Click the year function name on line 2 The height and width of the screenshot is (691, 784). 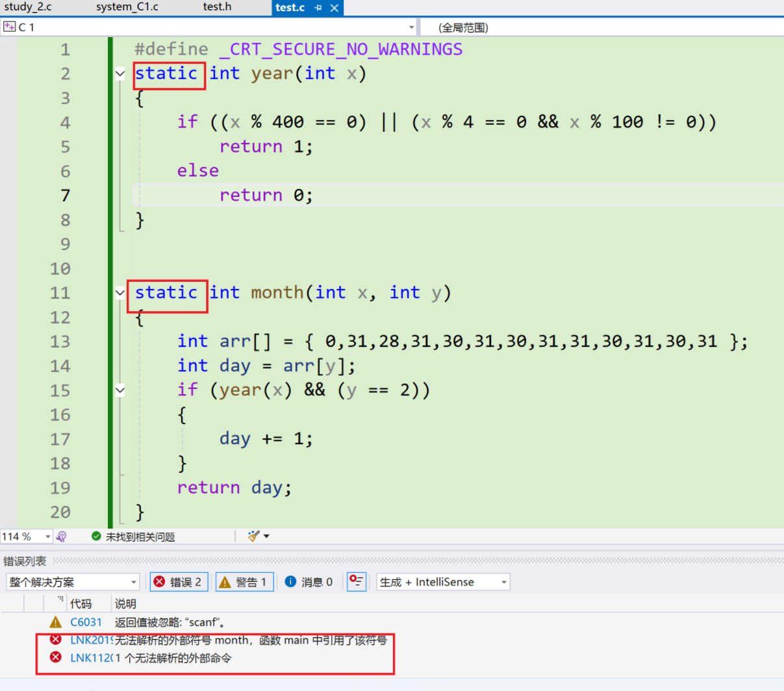click(272, 73)
